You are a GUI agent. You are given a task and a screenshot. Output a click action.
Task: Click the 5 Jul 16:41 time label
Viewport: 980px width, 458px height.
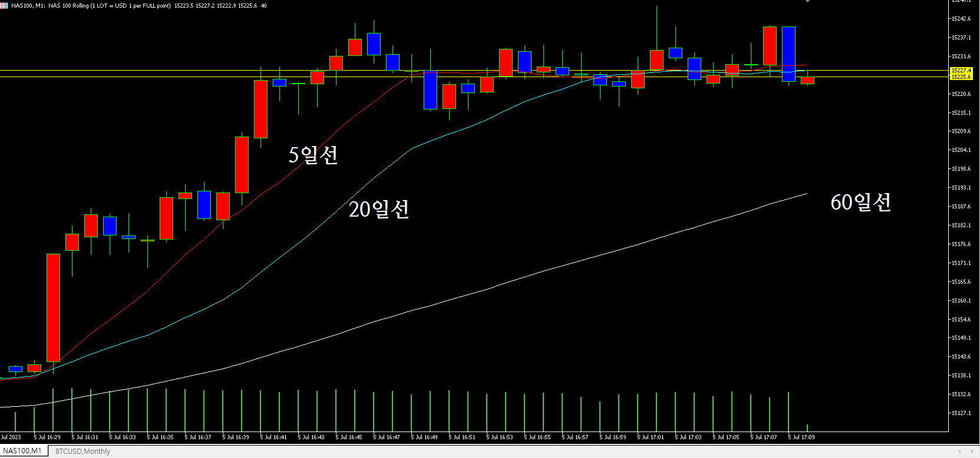point(273,437)
